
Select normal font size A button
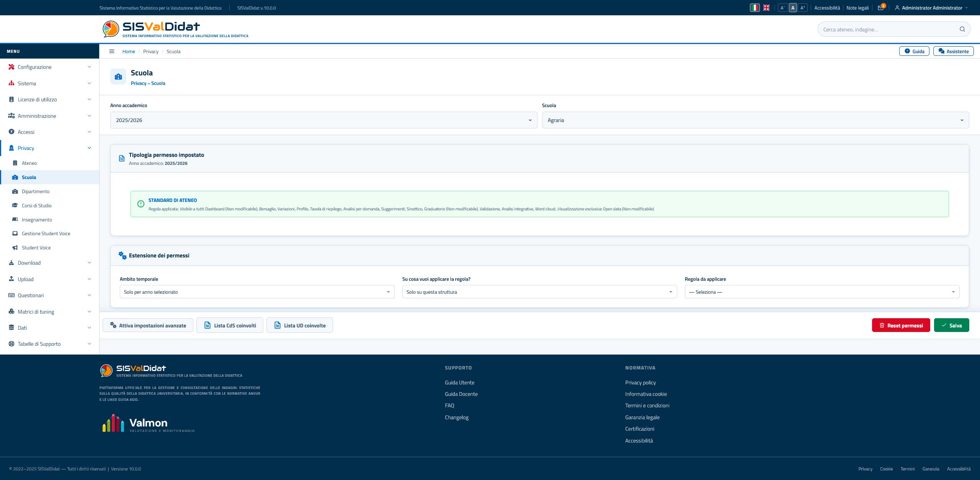793,8
